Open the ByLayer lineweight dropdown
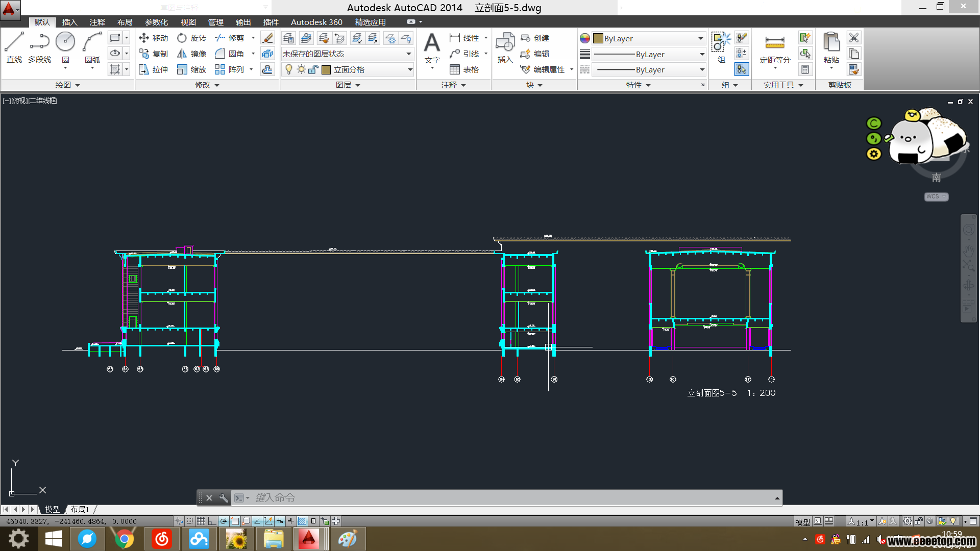 [648, 54]
